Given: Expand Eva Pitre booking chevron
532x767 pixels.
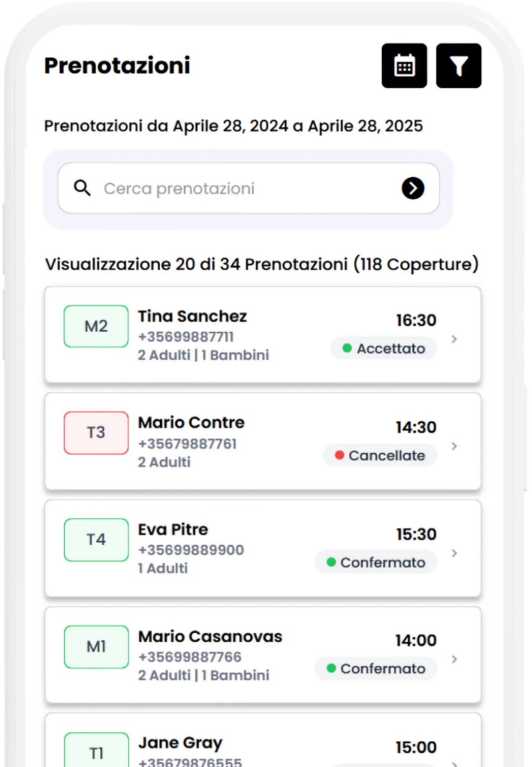Looking at the screenshot, I should [454, 553].
